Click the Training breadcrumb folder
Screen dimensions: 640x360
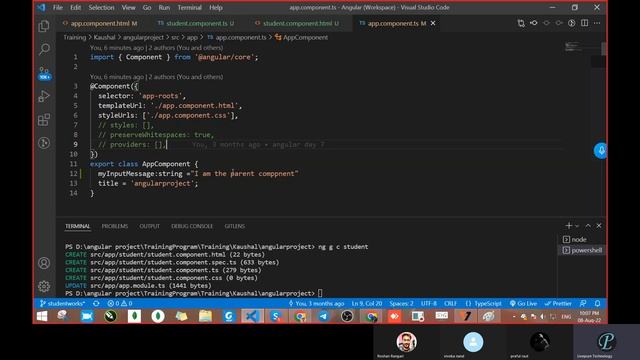[x=75, y=37]
